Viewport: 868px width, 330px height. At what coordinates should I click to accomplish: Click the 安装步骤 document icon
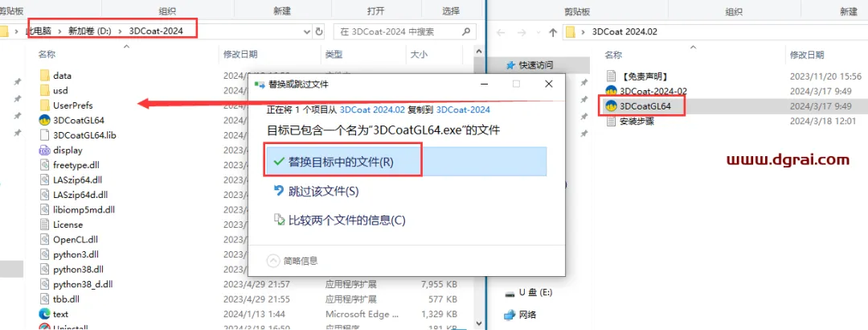pyautogui.click(x=611, y=121)
